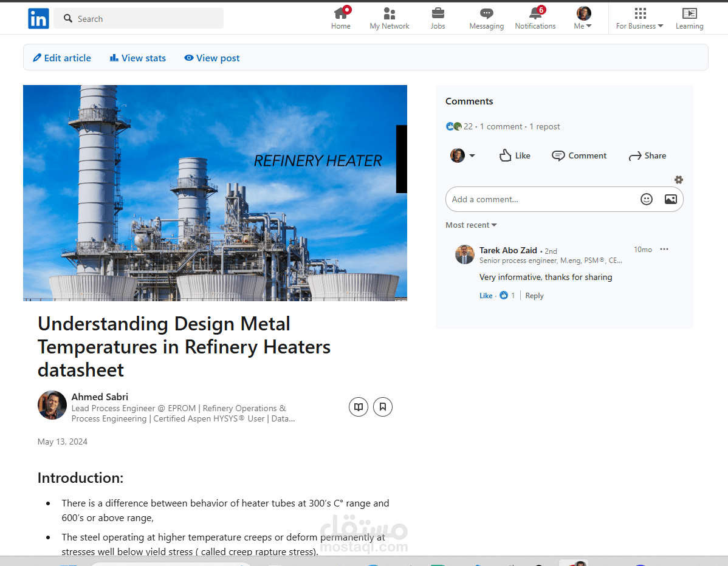
Task: Click the LinkedIn logo icon
Action: coord(38,19)
